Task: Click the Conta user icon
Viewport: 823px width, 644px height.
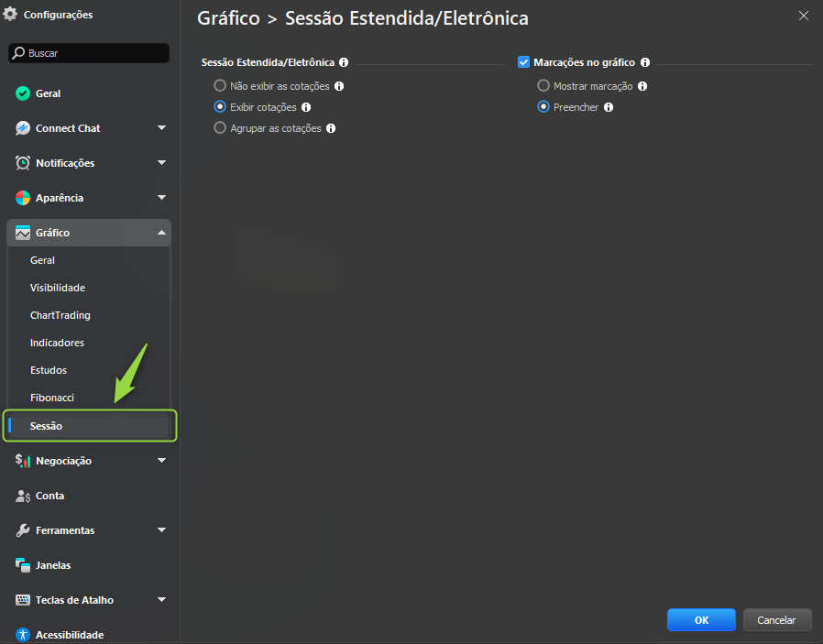Action: pyautogui.click(x=23, y=496)
